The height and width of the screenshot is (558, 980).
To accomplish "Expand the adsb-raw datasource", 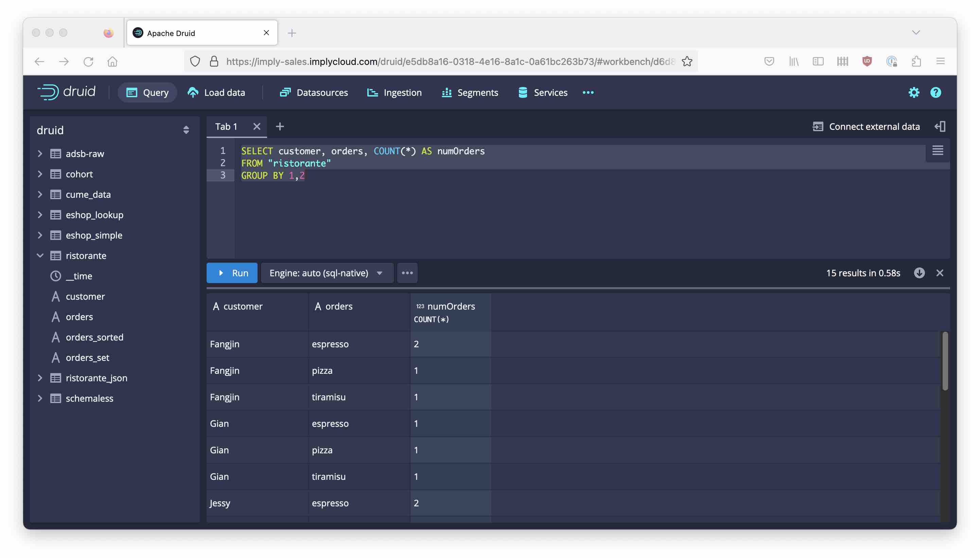I will point(40,154).
